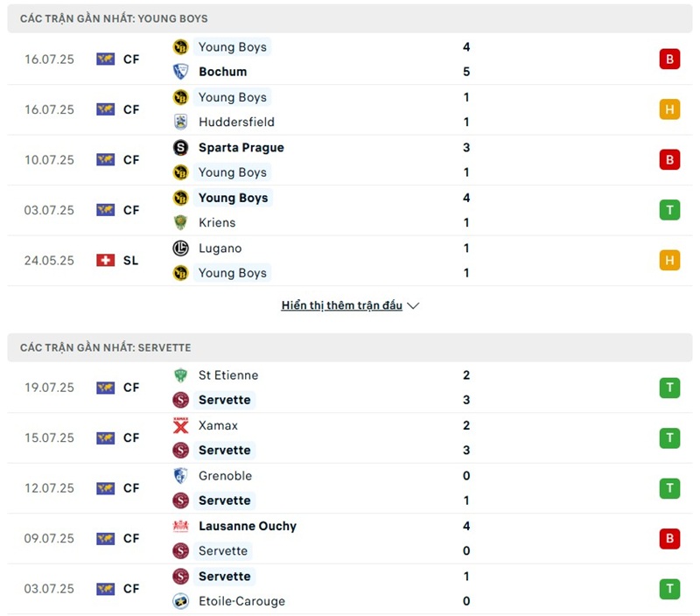Open the Hiển thị thêm trận đấu link
The height and width of the screenshot is (616, 700).
pyautogui.click(x=341, y=305)
